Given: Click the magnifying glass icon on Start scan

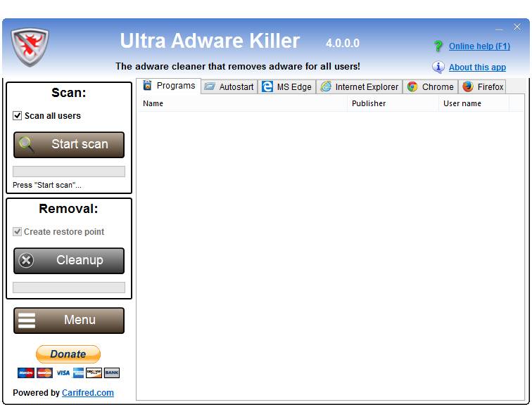Looking at the screenshot, I should 27,145.
